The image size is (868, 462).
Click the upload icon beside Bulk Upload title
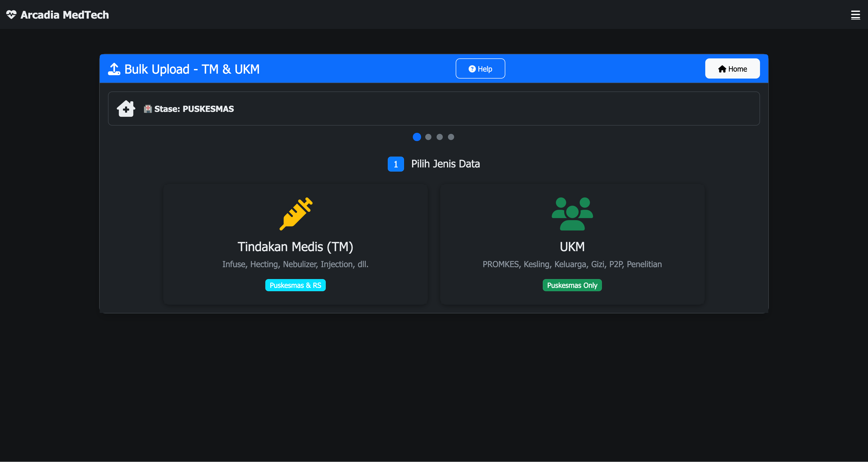[114, 69]
